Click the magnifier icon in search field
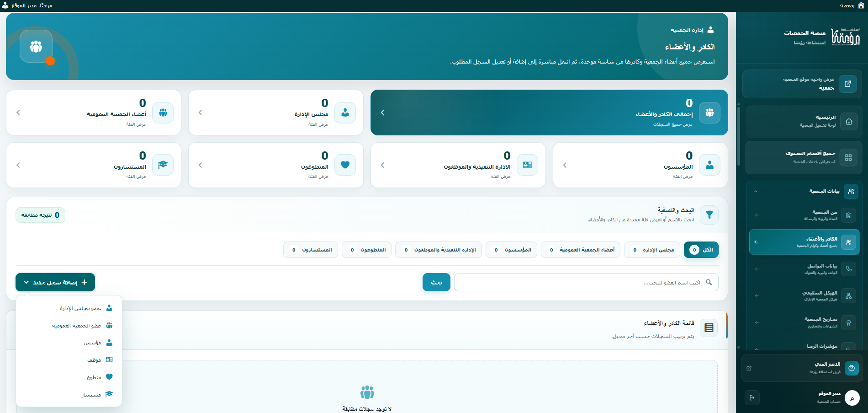Image resolution: width=868 pixels, height=413 pixels. (x=709, y=282)
